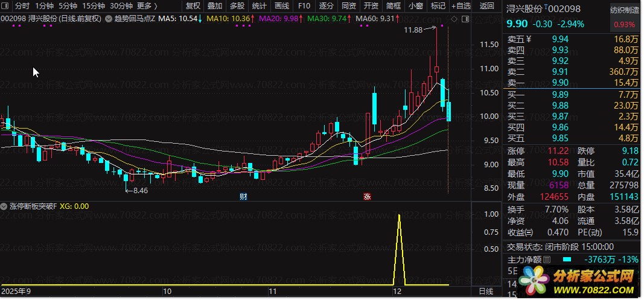This screenshot has width=644, height=300.
Task: Click the 卖一 price 9.90 row
Action: coord(573,83)
